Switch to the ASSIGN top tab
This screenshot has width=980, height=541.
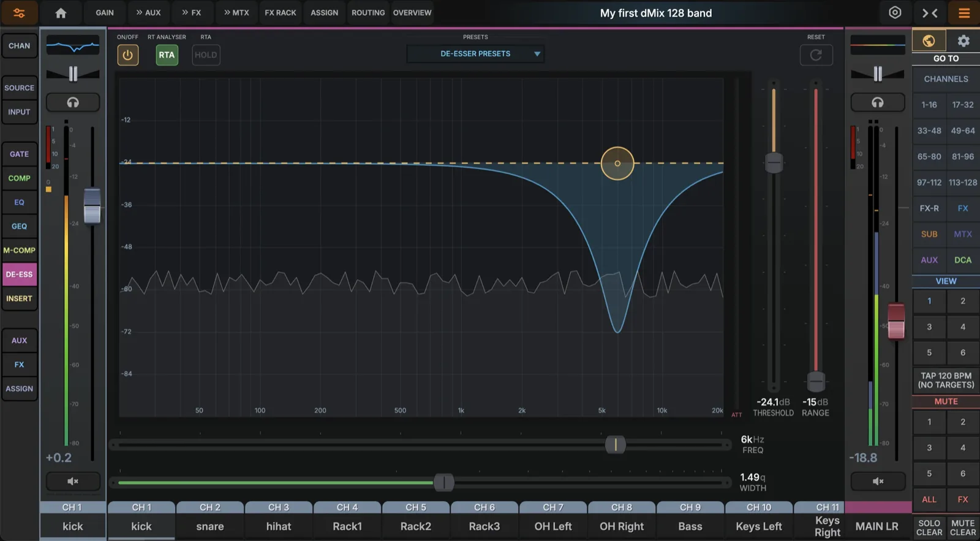pyautogui.click(x=325, y=13)
